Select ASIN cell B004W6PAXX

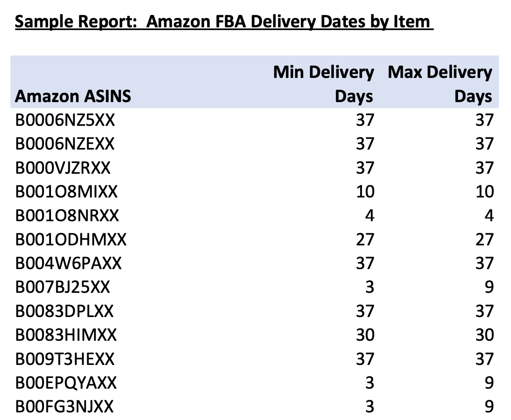68,264
